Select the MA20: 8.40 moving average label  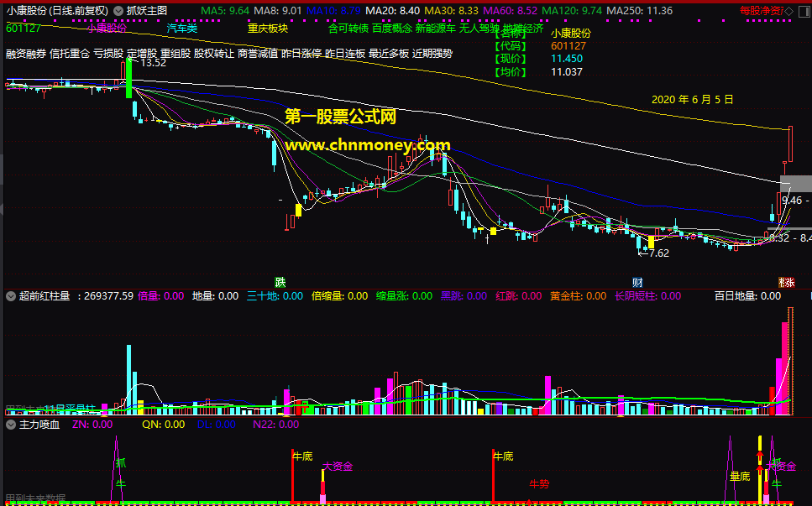392,11
